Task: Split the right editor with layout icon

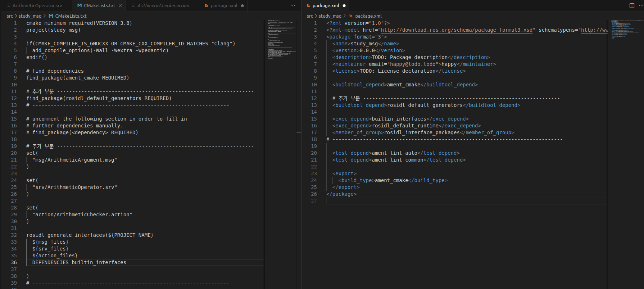Action: click(632, 6)
